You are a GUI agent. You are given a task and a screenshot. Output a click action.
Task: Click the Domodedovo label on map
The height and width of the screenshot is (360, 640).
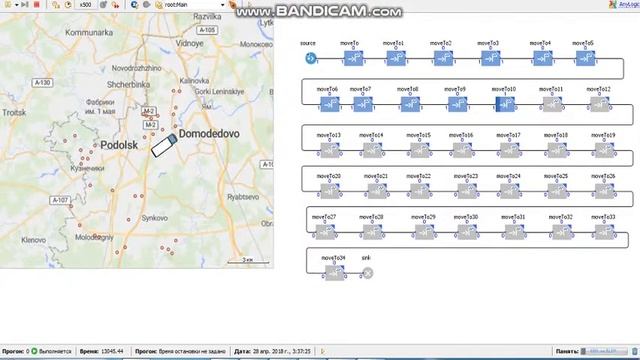[x=209, y=133]
